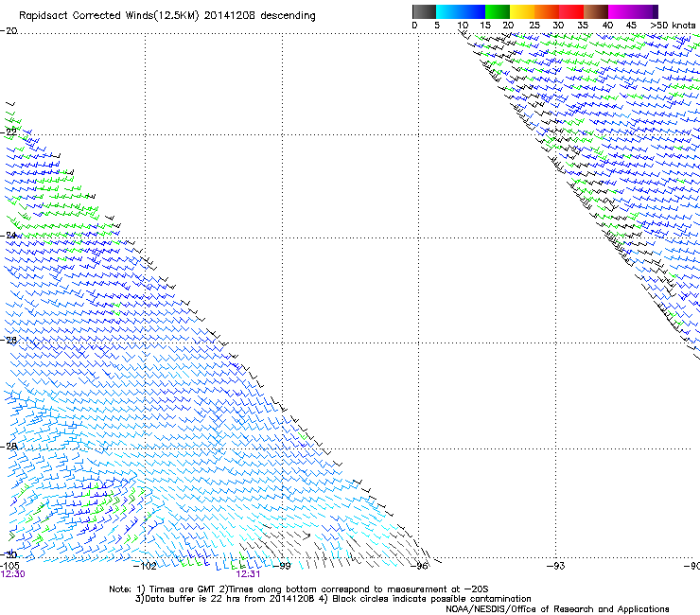700x615 pixels.
Task: Click the legend tick label 45
Action: coord(631,26)
